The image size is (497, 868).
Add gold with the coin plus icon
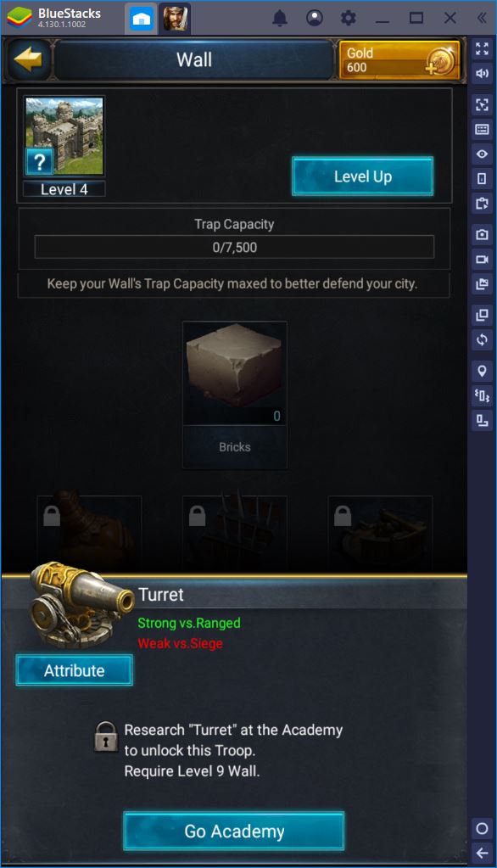point(443,61)
